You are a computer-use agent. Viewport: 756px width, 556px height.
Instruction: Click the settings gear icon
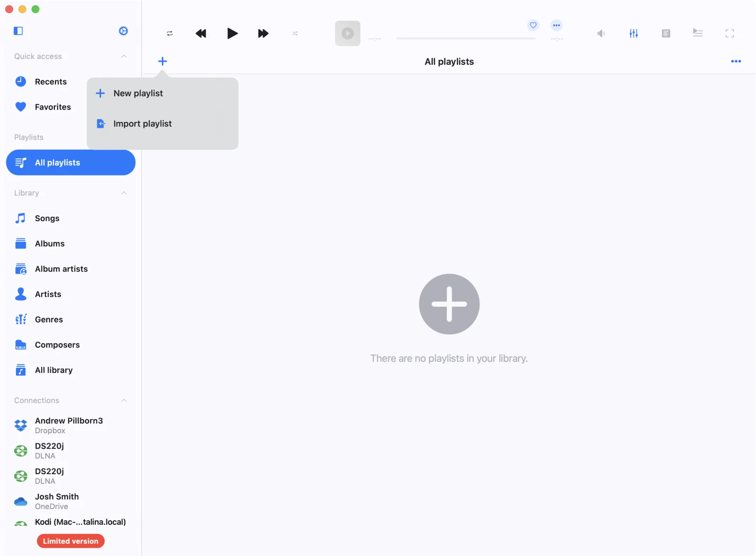[x=123, y=31]
